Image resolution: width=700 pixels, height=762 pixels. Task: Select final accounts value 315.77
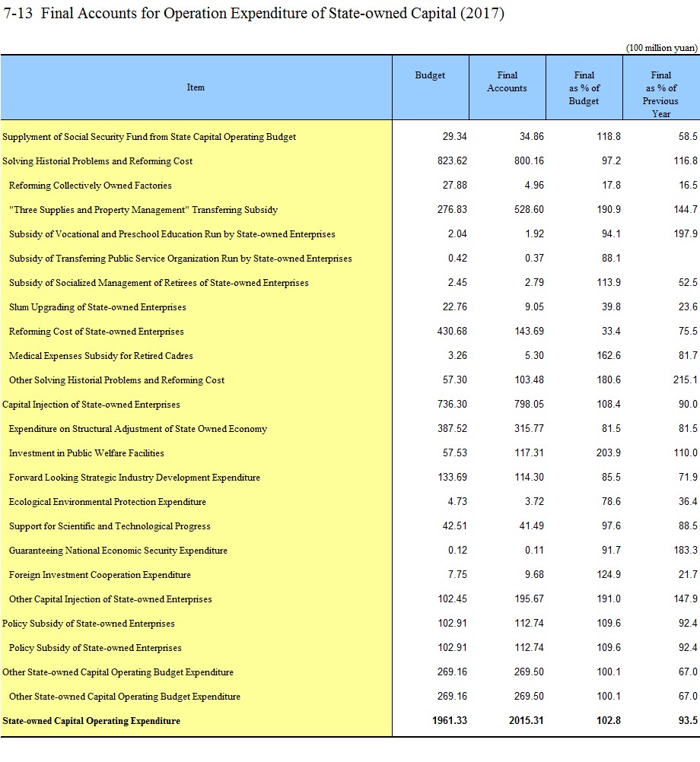pyautogui.click(x=529, y=428)
